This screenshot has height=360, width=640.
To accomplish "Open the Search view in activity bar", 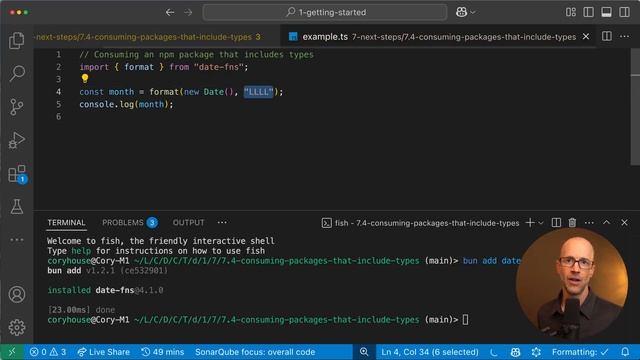I will pyautogui.click(x=17, y=73).
